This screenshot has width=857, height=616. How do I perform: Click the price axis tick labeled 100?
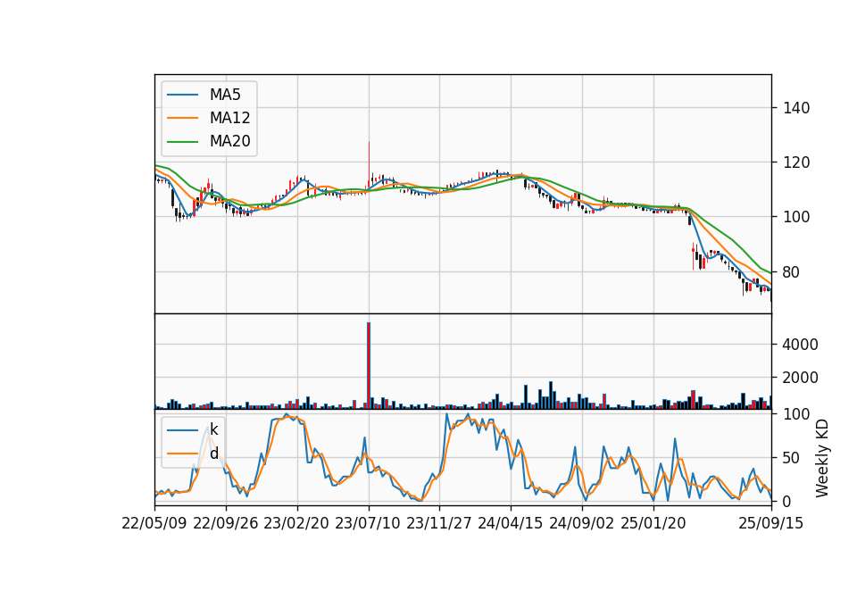point(796,217)
